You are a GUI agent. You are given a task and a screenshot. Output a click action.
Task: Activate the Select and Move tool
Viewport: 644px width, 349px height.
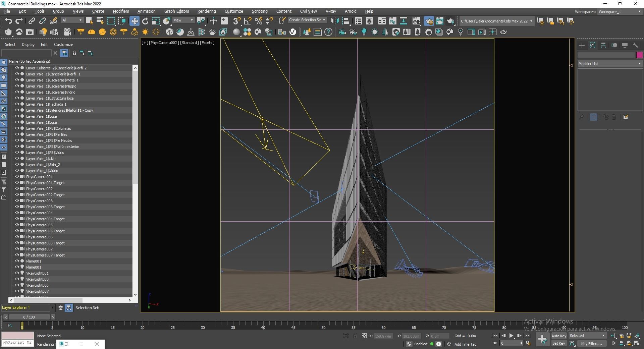tap(134, 21)
